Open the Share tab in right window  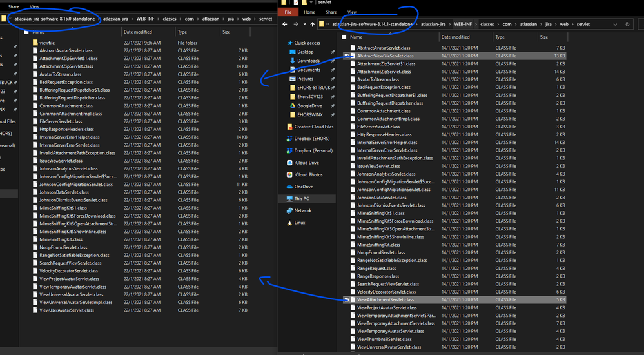(331, 12)
